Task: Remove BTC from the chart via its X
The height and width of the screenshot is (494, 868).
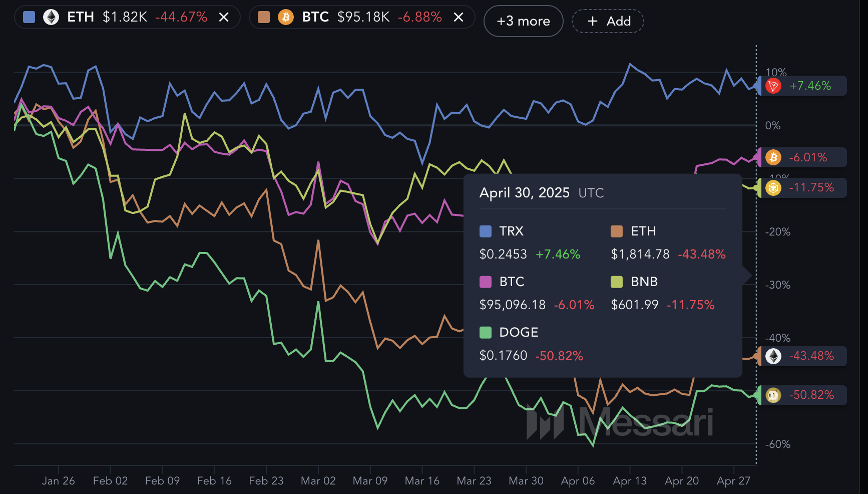Action: pyautogui.click(x=458, y=17)
